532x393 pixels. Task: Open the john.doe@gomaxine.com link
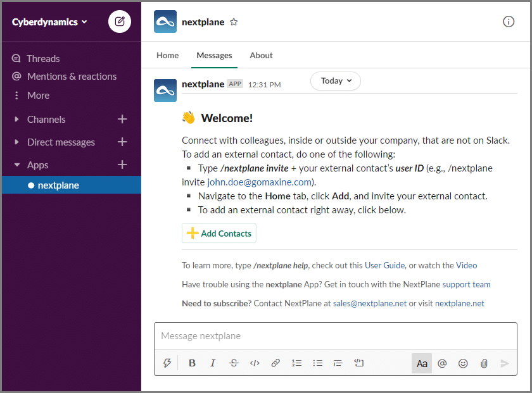tap(260, 182)
